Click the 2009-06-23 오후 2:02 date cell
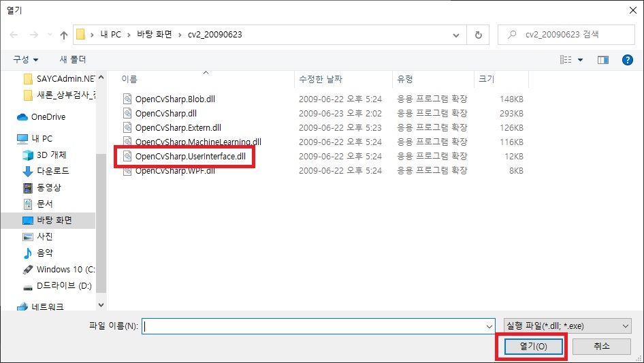Screen dimensions: 644x363 pos(340,114)
